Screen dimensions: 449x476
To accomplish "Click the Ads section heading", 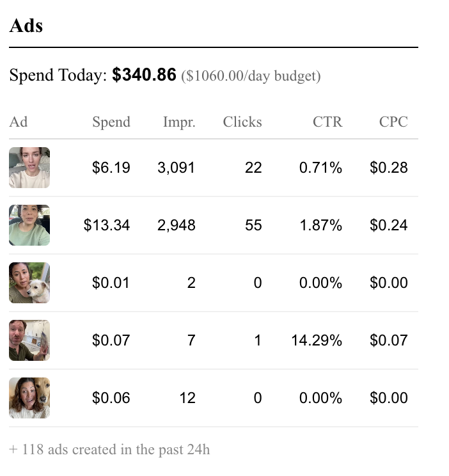I will tap(26, 26).
